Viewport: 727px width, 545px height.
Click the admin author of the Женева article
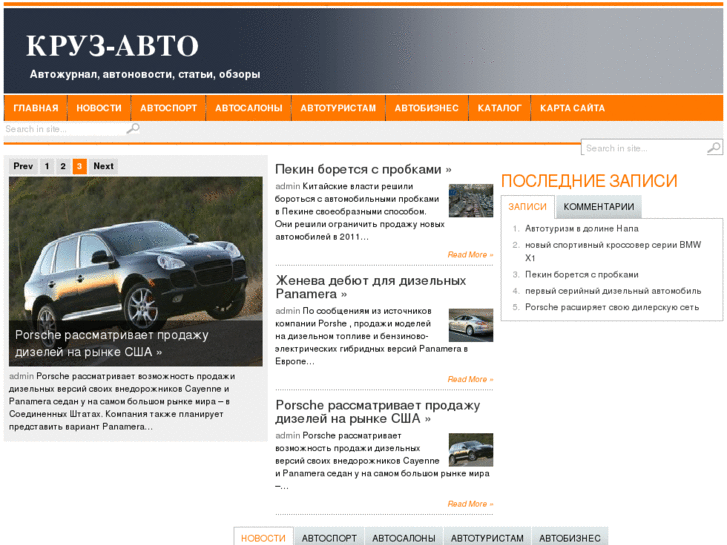pyautogui.click(x=287, y=311)
